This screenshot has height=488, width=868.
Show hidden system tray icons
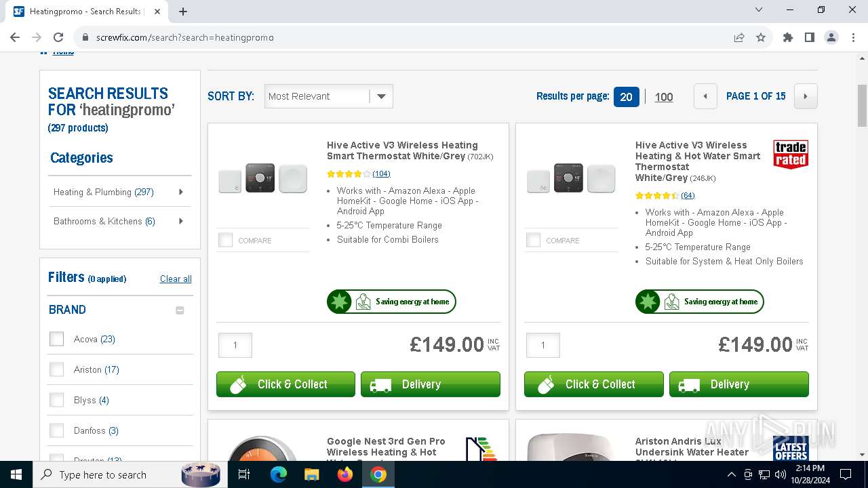[731, 474]
